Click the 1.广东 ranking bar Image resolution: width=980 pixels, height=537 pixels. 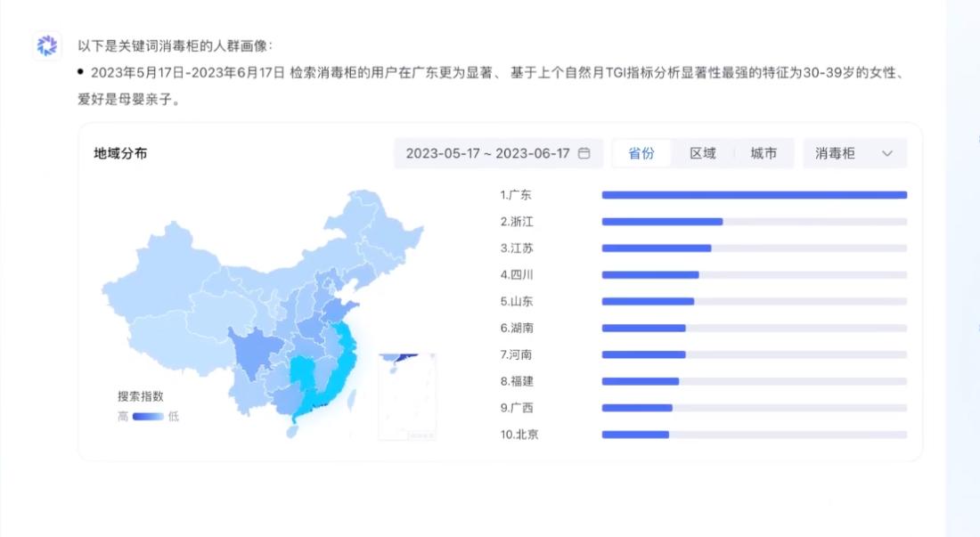tap(755, 195)
